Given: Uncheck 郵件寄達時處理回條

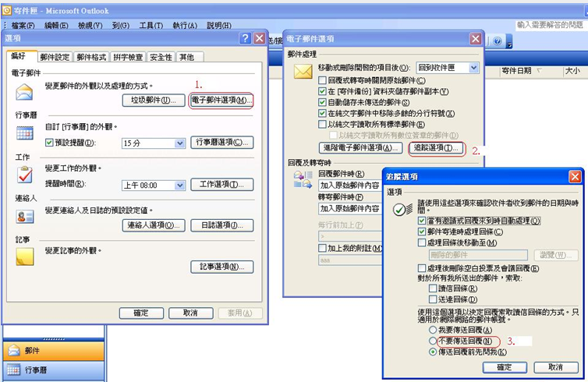Looking at the screenshot, I should coord(422,232).
